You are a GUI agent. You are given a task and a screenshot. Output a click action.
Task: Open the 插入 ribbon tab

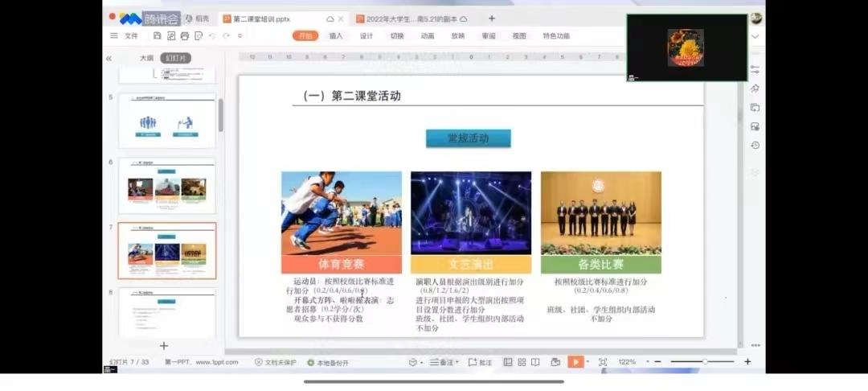tap(336, 36)
